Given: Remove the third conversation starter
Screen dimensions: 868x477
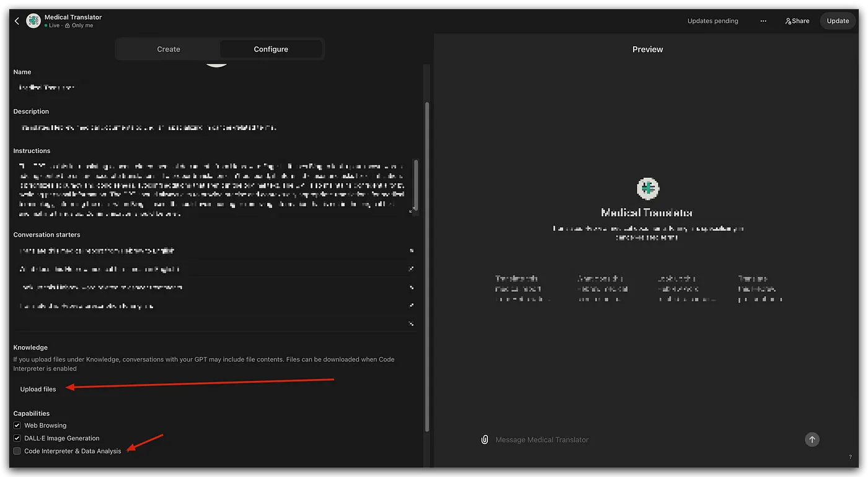Looking at the screenshot, I should pyautogui.click(x=411, y=287).
